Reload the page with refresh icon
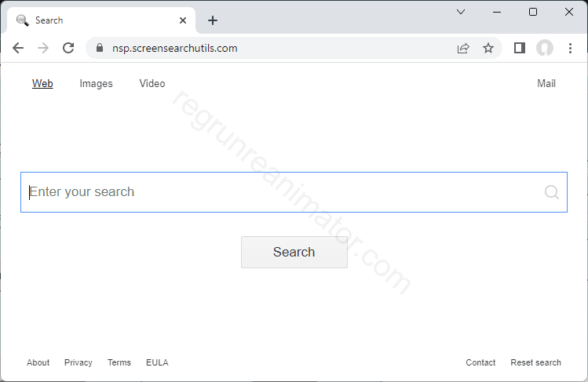Image resolution: width=588 pixels, height=382 pixels. tap(68, 48)
